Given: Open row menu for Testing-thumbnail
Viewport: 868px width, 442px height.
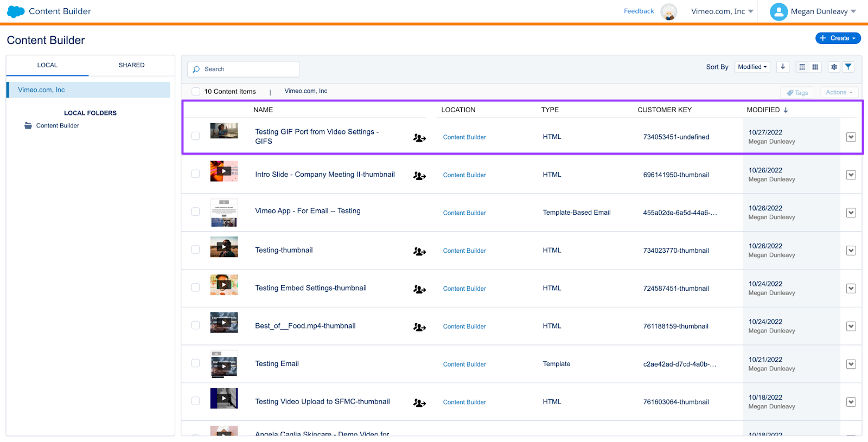Looking at the screenshot, I should click(x=851, y=251).
